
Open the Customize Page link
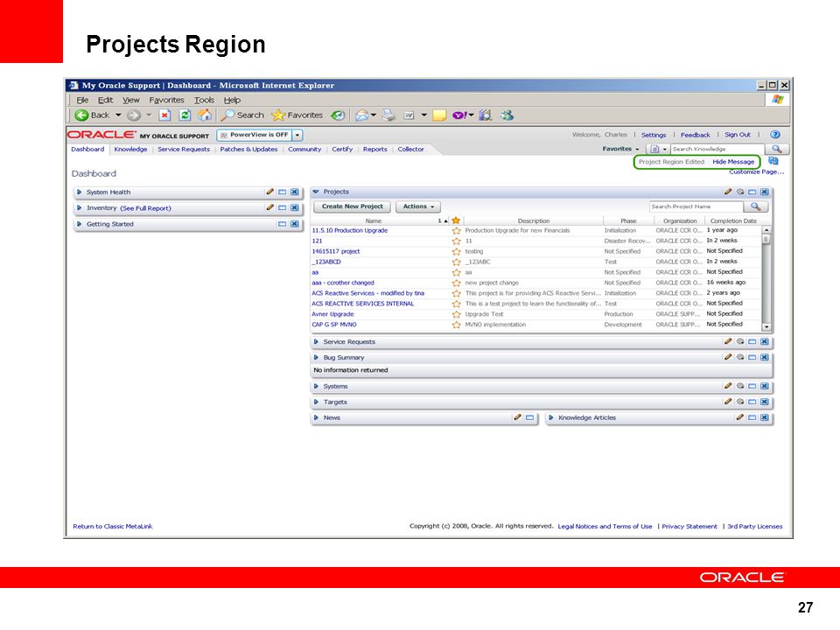756,172
